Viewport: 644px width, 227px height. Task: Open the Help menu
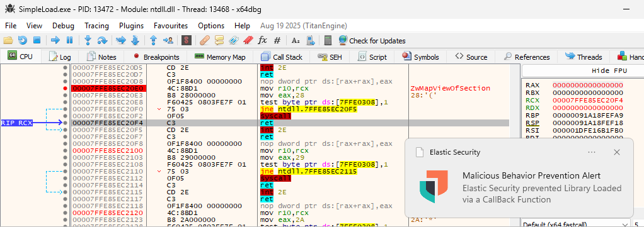coord(243,26)
